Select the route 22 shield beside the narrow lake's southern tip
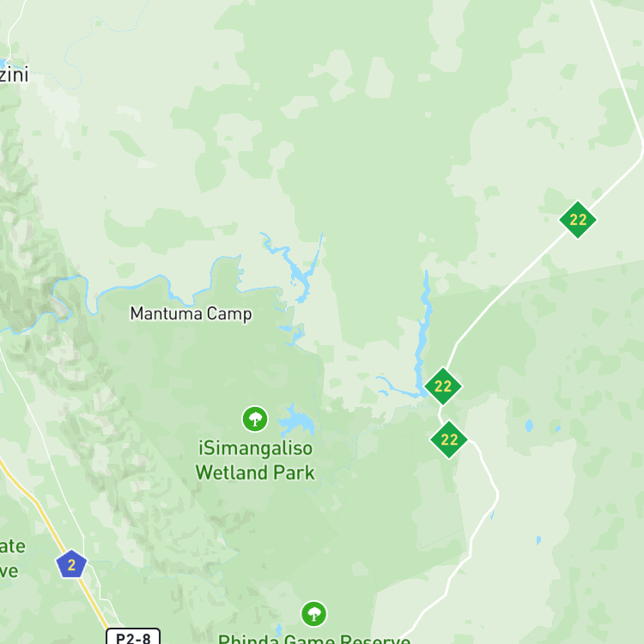The image size is (644, 644). click(x=443, y=386)
